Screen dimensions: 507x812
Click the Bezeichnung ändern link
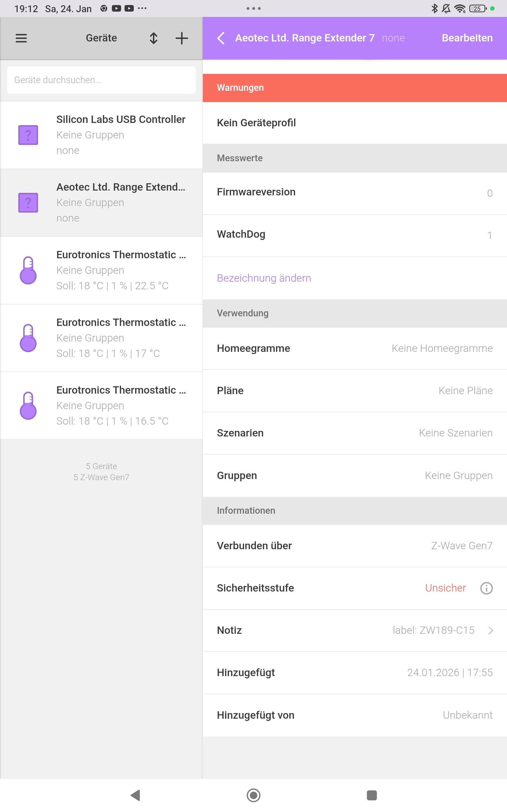(264, 278)
